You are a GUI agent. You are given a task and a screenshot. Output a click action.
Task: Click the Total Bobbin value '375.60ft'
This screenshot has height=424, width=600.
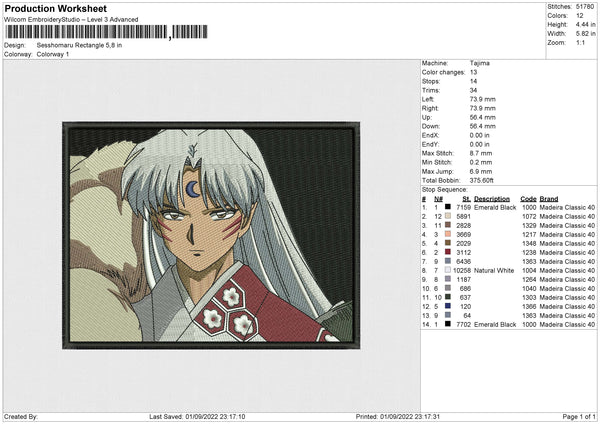coord(481,180)
